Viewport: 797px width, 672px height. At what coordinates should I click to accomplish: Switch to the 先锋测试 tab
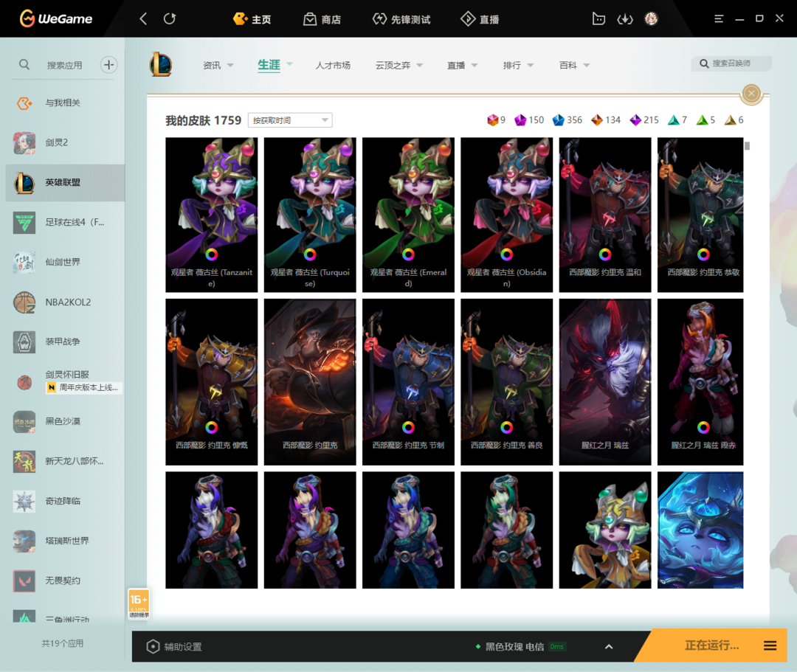pos(401,19)
